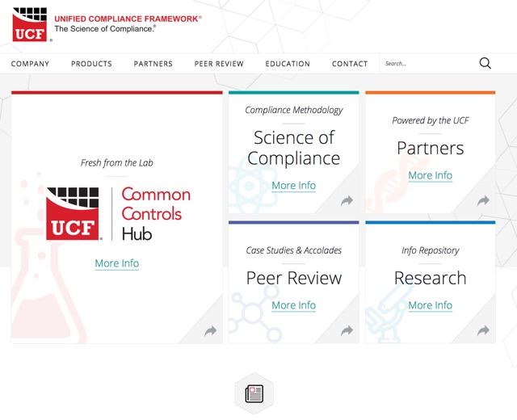Click the Compliance Methodology caption
517x420 pixels.
tap(293, 110)
